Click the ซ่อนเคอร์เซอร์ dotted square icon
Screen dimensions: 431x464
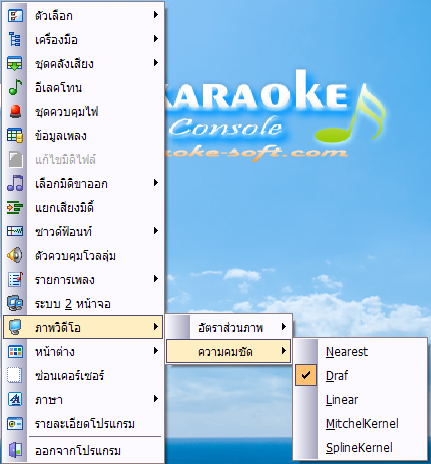point(15,375)
